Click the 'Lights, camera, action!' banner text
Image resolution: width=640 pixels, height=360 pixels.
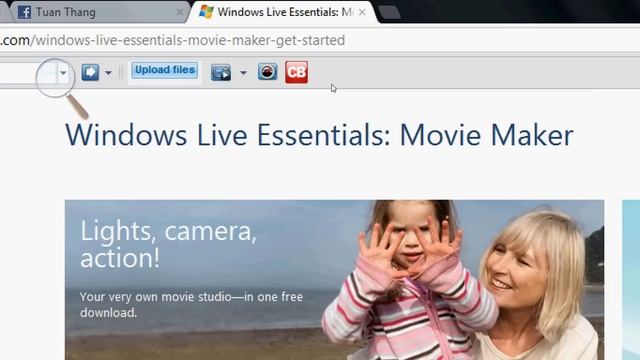pyautogui.click(x=168, y=244)
